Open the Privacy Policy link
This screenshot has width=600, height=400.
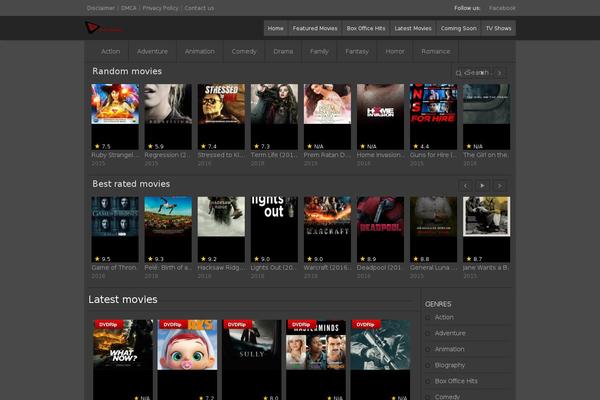[160, 8]
